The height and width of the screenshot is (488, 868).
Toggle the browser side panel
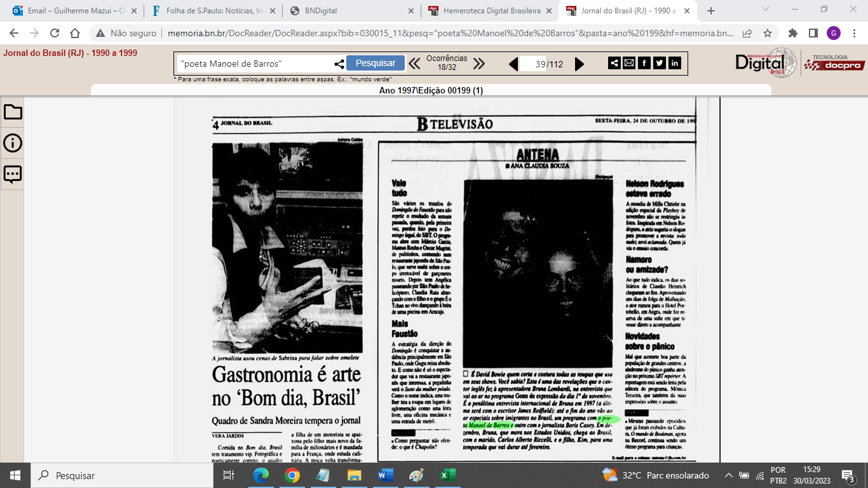click(813, 33)
